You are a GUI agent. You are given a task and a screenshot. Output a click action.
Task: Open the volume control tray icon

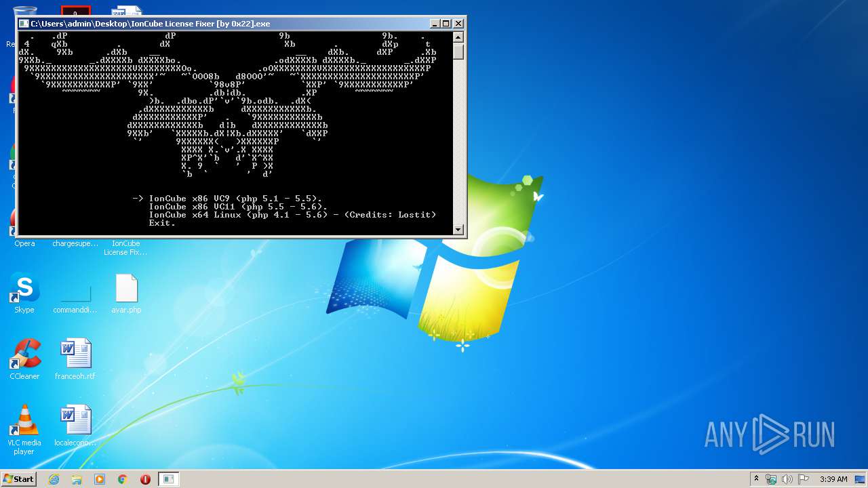pyautogui.click(x=787, y=479)
